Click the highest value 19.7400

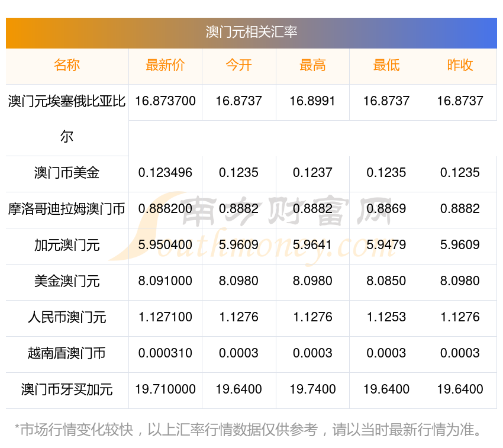(312, 389)
